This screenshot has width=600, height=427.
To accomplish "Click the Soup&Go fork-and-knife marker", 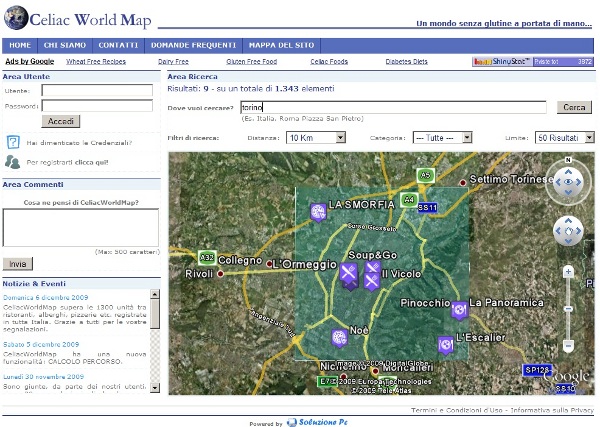I will click(349, 273).
